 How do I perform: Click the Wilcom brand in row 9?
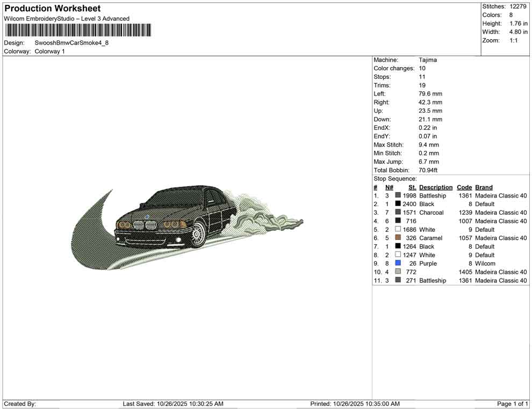click(485, 264)
